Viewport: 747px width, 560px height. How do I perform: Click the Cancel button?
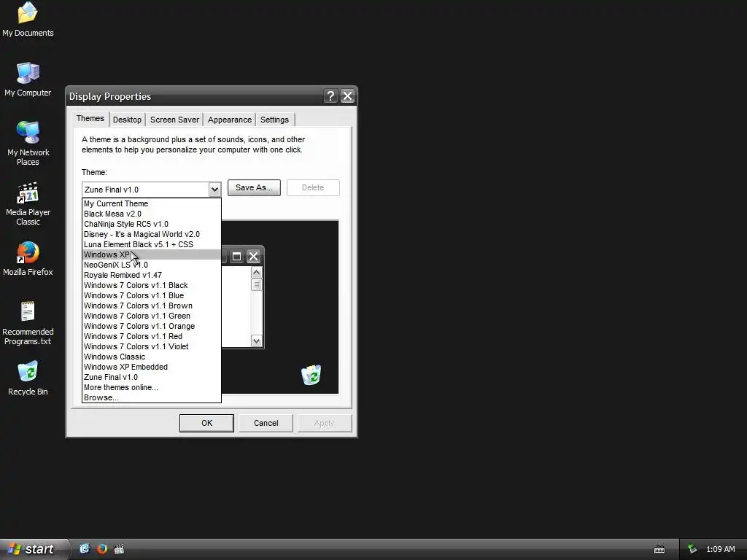[x=266, y=424]
